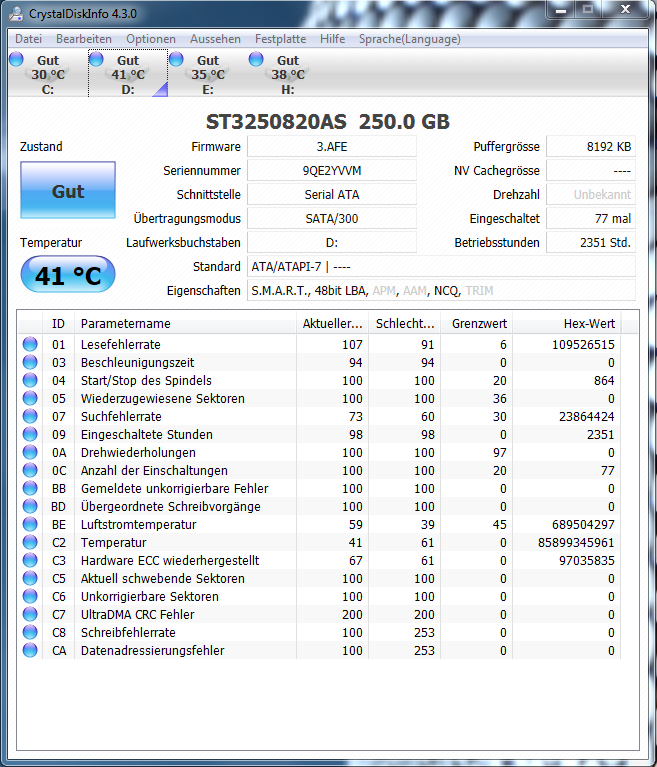
Task: Open the Aussehen menu
Action: click(215, 39)
